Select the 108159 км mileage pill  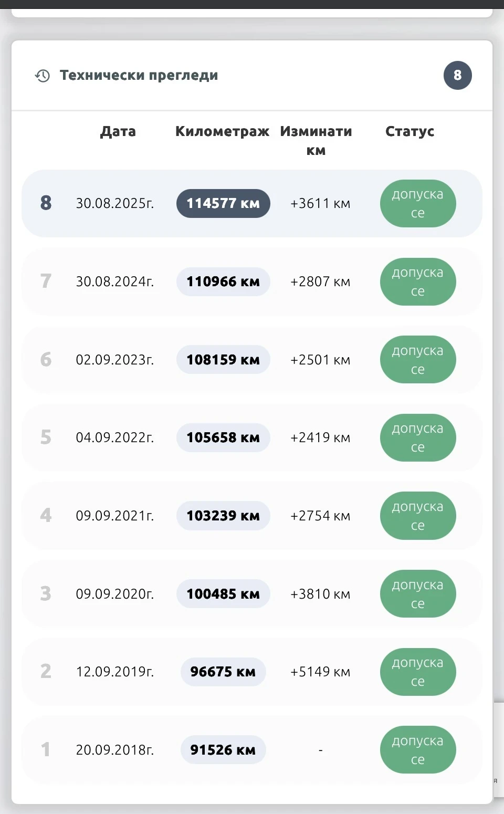223,360
